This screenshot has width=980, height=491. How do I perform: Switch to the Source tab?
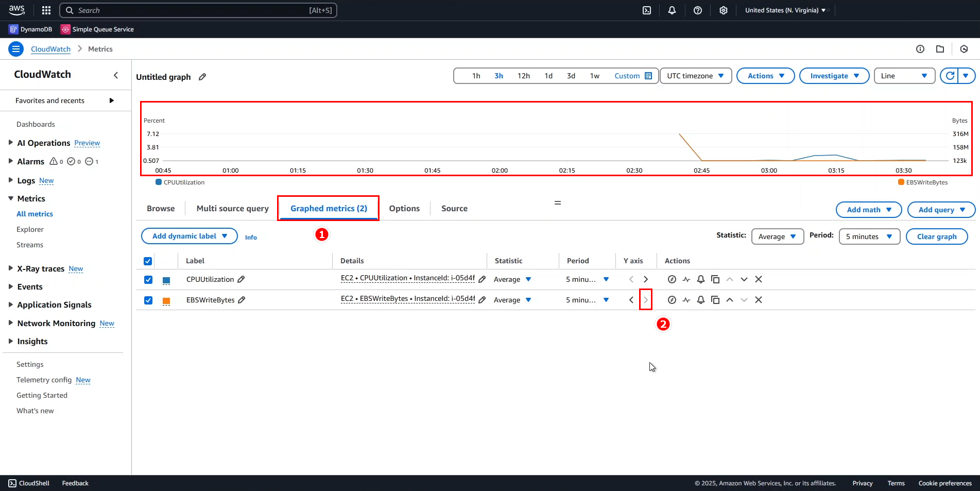tap(454, 208)
